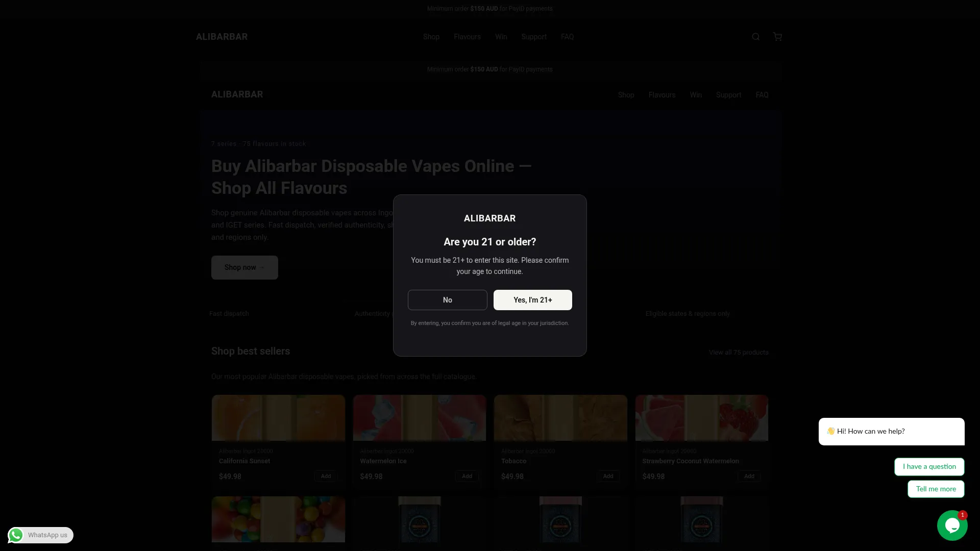Screen dimensions: 980x551
Task: Click the legal age disclaimer text
Action: coord(490,323)
